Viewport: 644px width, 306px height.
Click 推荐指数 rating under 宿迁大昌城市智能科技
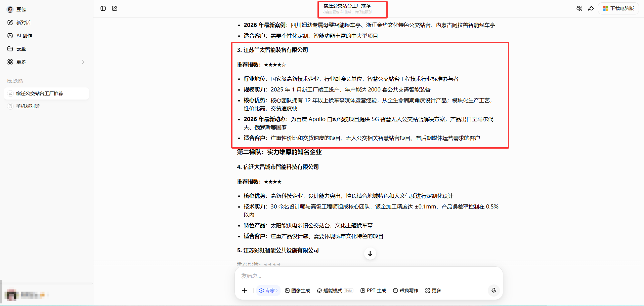click(x=259, y=182)
